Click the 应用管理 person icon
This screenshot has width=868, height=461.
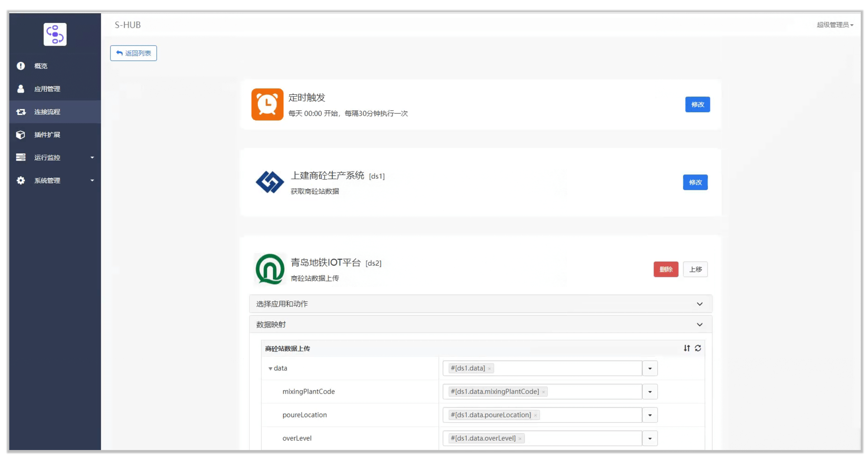coord(21,89)
